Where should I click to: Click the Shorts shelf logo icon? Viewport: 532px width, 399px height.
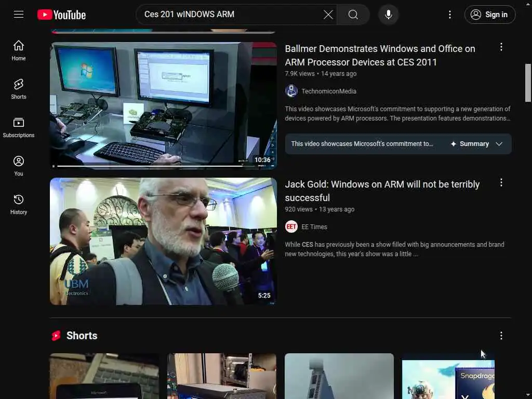(x=56, y=336)
